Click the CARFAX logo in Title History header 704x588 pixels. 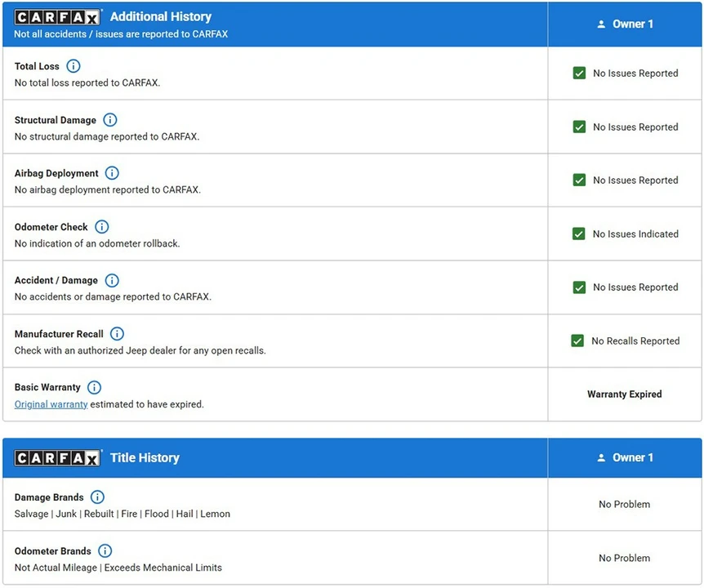57,458
